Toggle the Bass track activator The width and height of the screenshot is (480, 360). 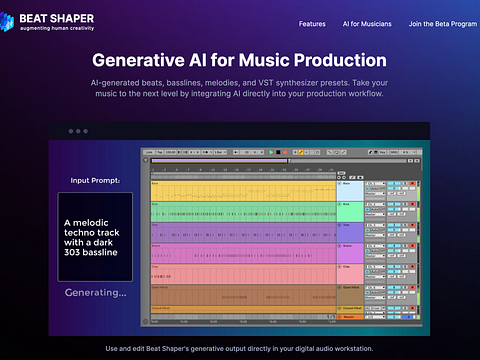[394, 183]
